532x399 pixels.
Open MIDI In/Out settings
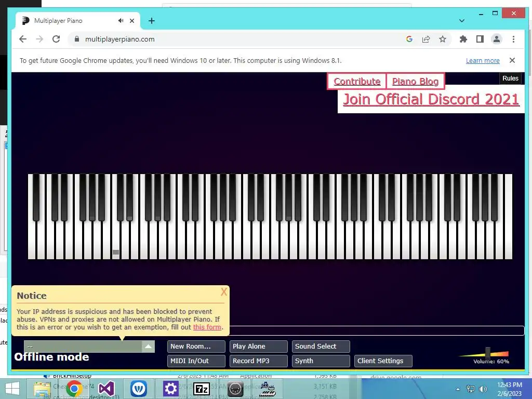pyautogui.click(x=196, y=361)
